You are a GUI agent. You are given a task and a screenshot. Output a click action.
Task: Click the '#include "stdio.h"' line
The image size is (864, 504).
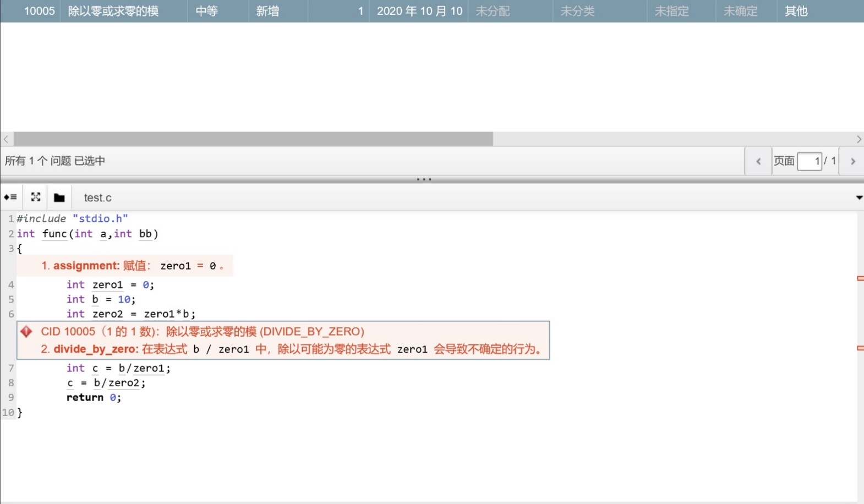click(72, 218)
